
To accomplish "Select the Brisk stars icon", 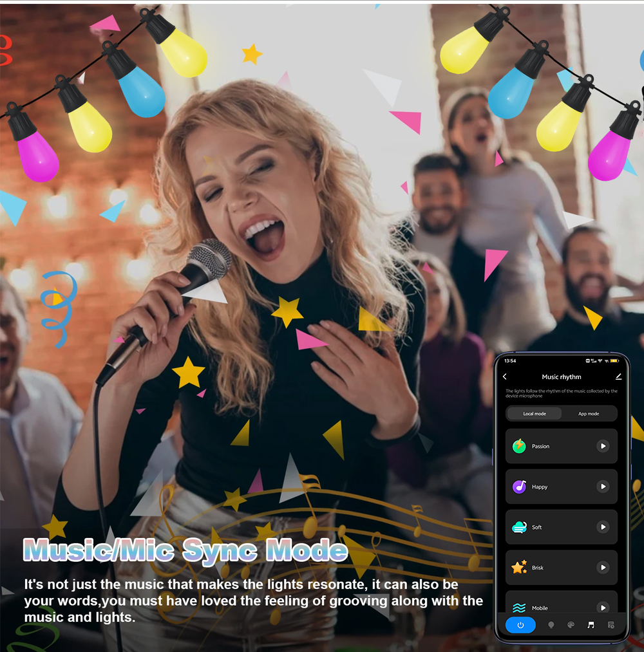I will click(x=519, y=568).
